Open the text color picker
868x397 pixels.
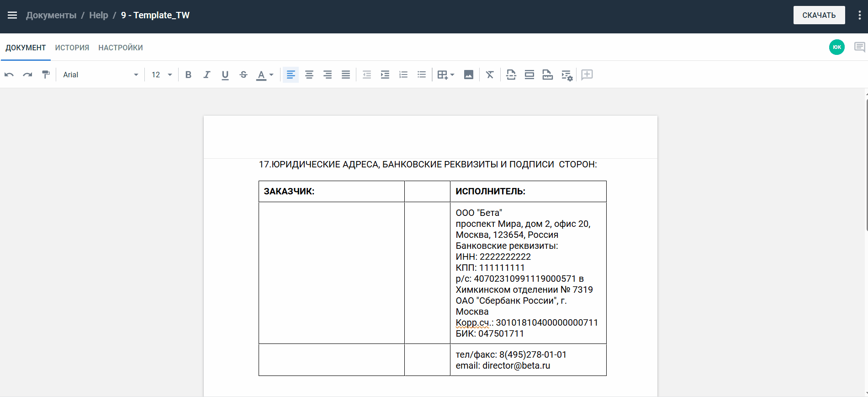click(265, 75)
